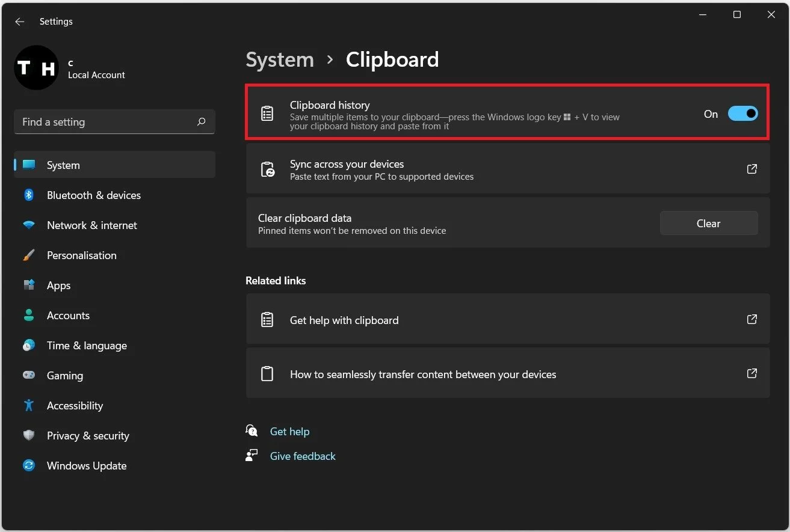
Task: Click the System monitor icon in sidebar
Action: click(29, 165)
